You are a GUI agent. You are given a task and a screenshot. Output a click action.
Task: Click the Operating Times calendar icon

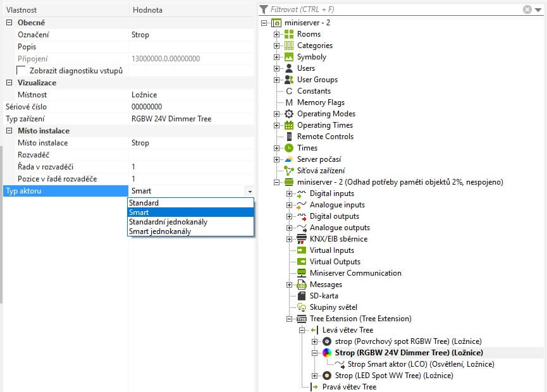[x=289, y=125]
